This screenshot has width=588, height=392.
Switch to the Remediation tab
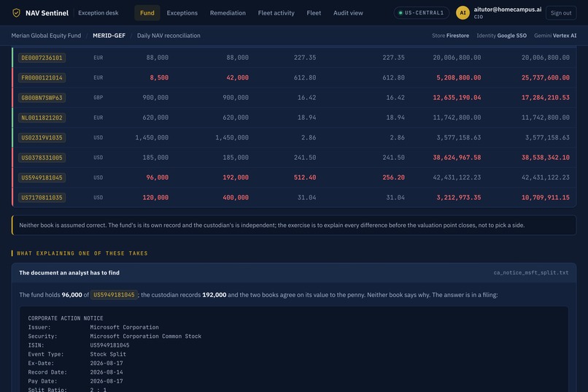click(x=228, y=12)
